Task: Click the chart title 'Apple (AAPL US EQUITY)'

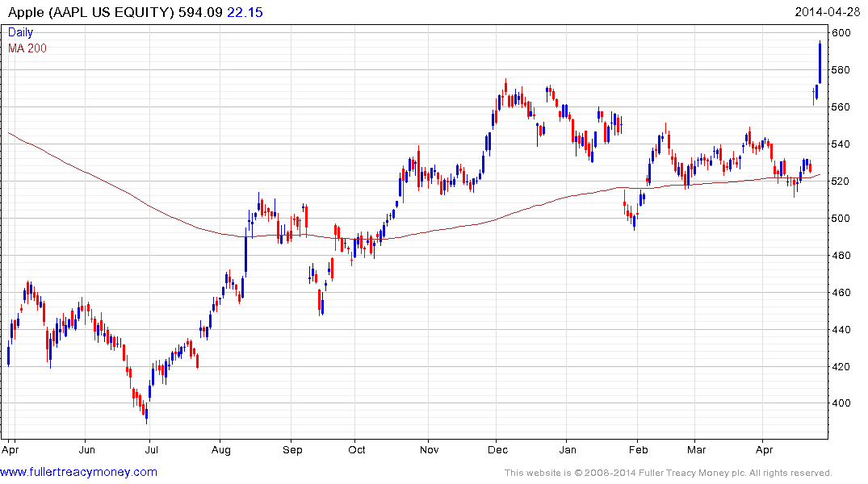Action: click(91, 12)
